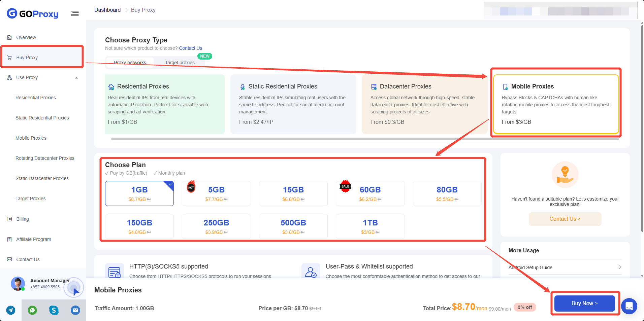Collapse the Use Proxy section
The image size is (644, 321).
76,78
